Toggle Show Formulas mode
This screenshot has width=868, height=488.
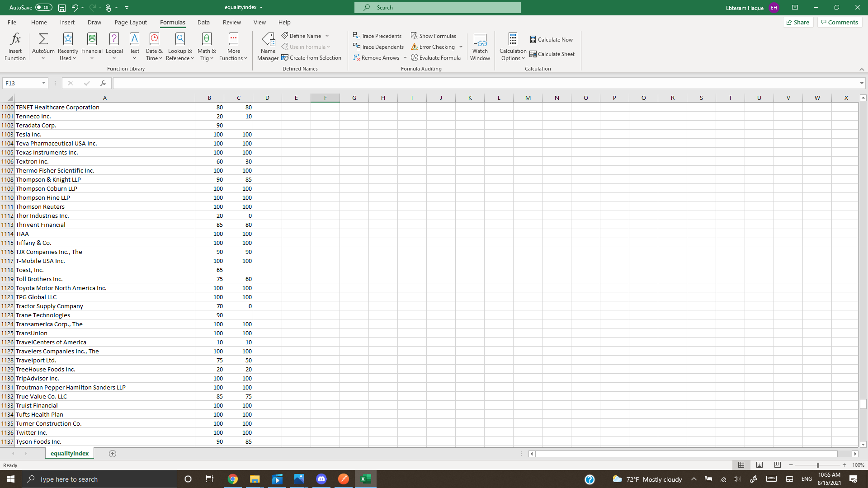click(x=433, y=36)
